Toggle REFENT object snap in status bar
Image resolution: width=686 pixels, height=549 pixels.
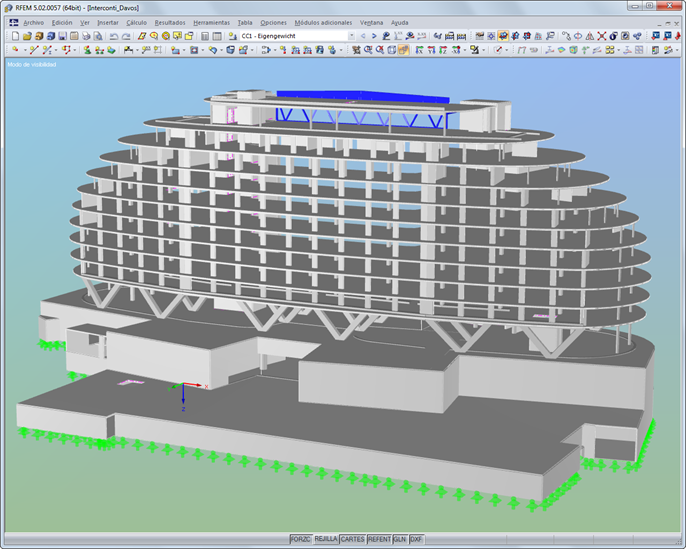pyautogui.click(x=379, y=539)
